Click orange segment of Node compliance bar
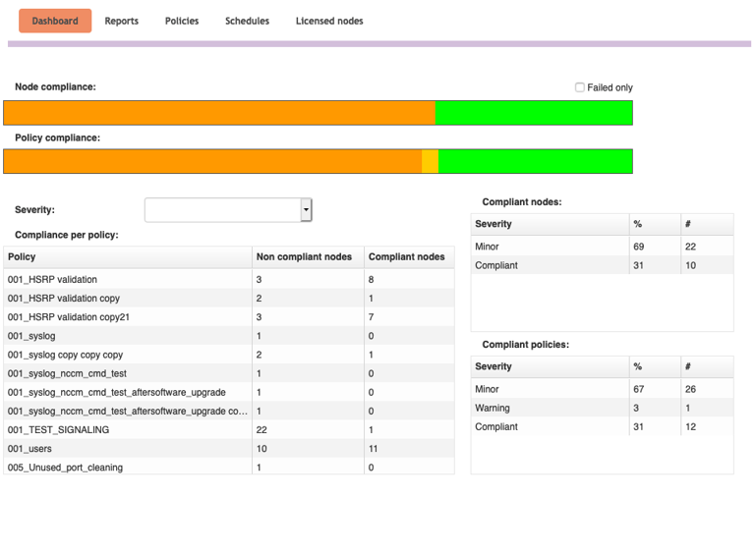 point(219,113)
